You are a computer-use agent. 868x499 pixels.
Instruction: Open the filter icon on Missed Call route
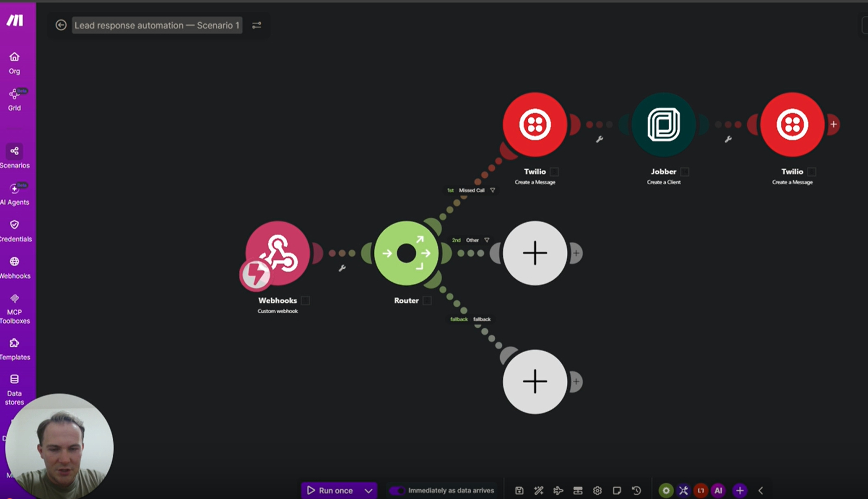click(x=493, y=190)
